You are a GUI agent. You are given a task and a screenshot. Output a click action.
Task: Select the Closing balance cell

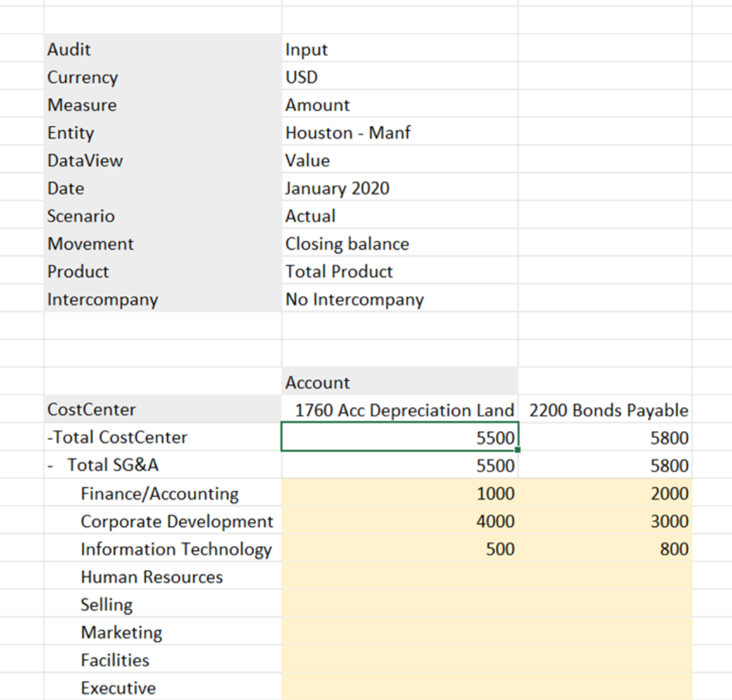point(399,243)
